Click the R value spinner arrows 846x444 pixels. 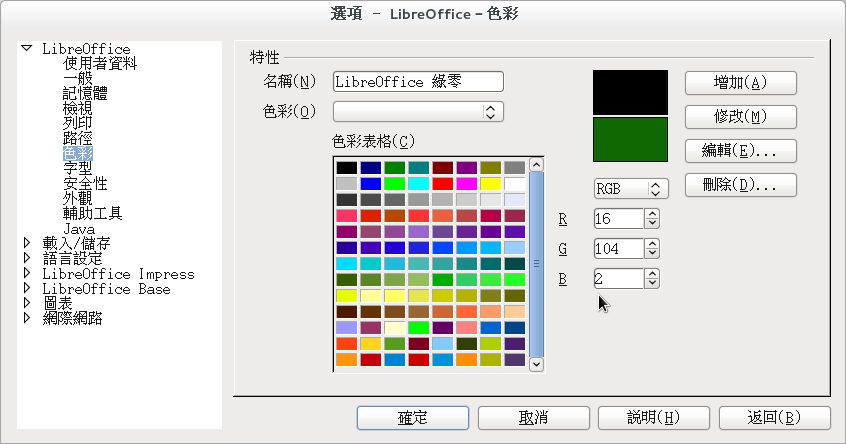pos(652,218)
